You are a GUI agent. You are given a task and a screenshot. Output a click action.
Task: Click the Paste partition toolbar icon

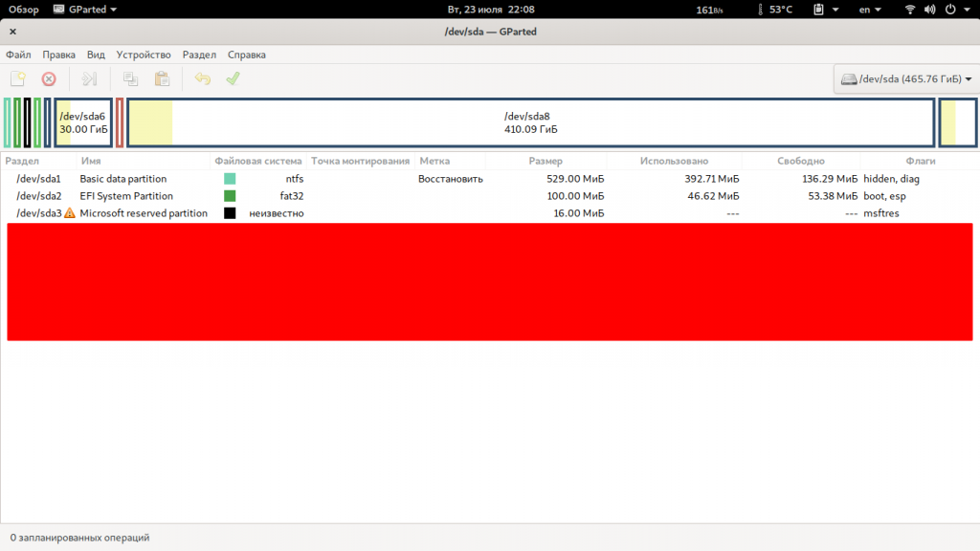[162, 78]
